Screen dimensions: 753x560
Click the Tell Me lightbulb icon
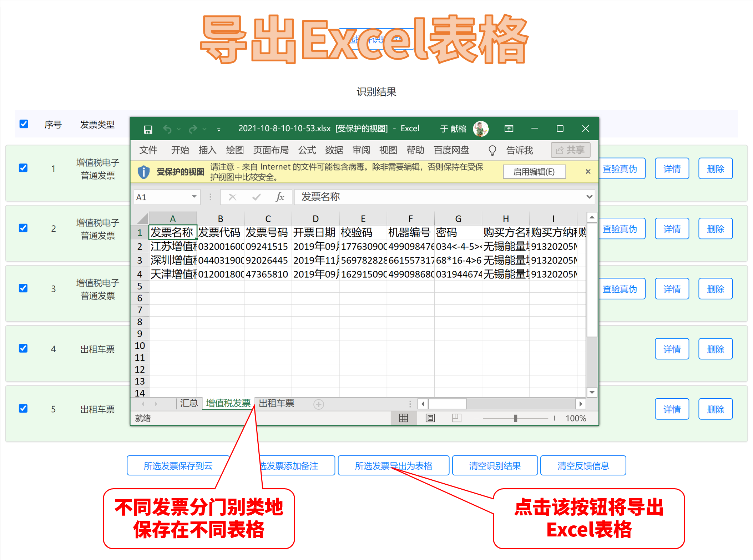click(492, 150)
